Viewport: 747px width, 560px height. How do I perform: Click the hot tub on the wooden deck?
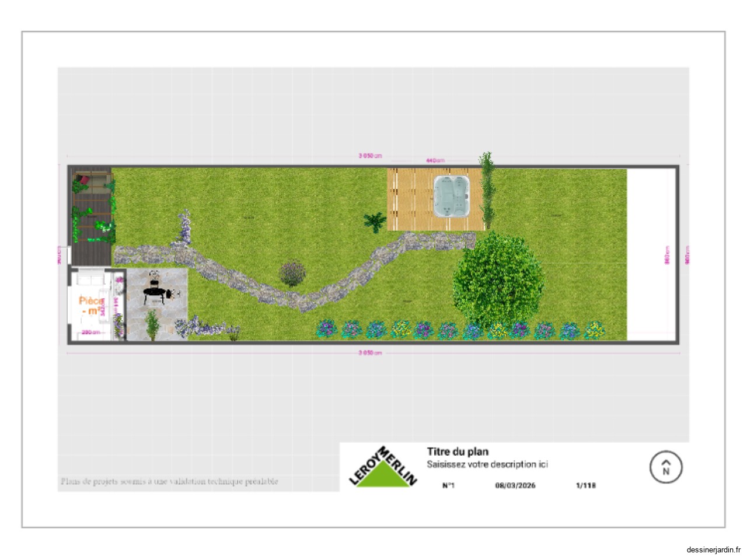[451, 194]
